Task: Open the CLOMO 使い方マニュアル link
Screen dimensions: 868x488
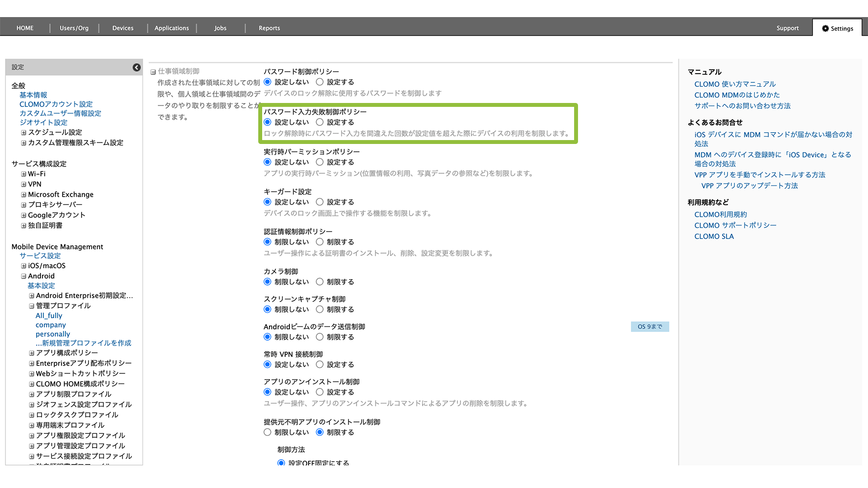Action: click(x=735, y=84)
